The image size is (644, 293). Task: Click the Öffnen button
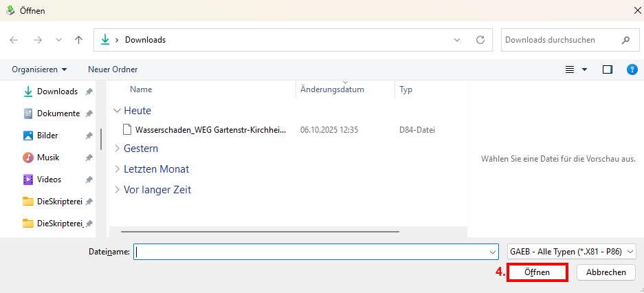tap(537, 272)
